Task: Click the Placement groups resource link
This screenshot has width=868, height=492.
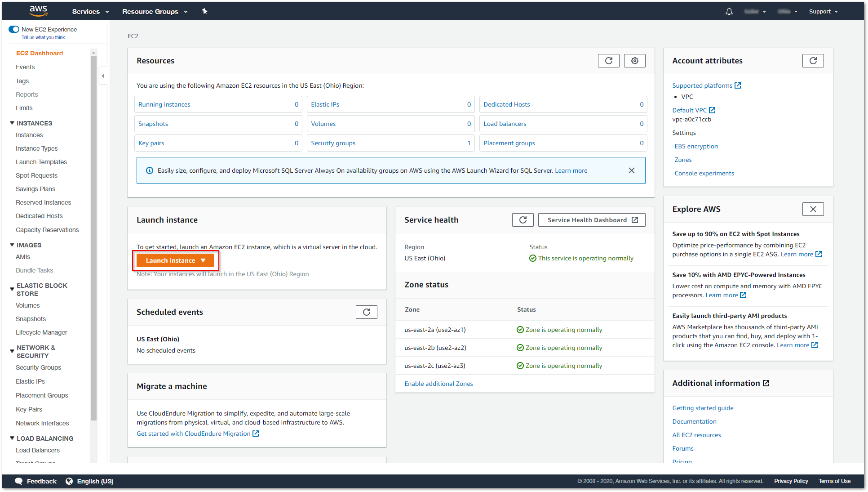Action: click(509, 143)
